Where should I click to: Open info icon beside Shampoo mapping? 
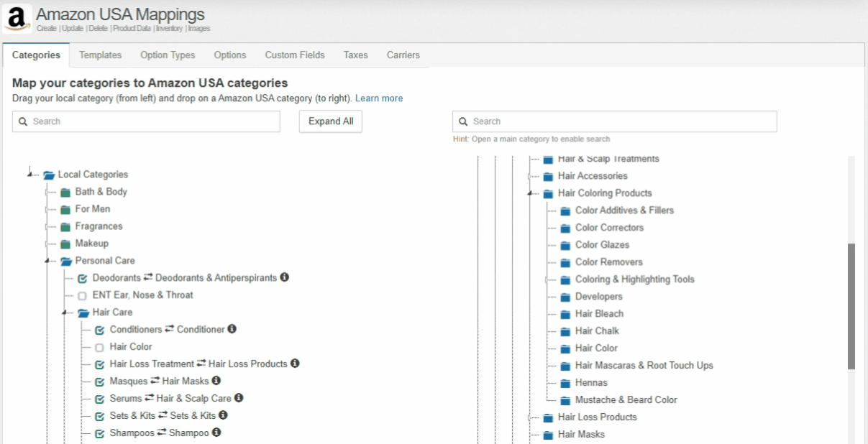[x=216, y=433]
